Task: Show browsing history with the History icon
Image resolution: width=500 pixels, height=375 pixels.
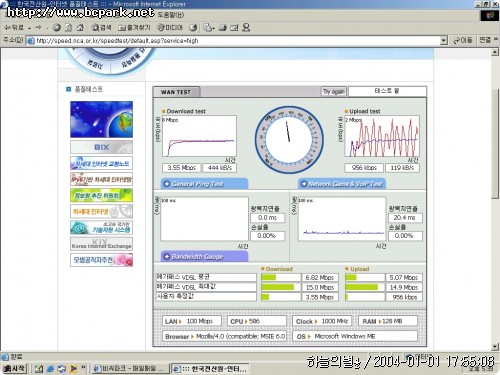Action: click(193, 28)
